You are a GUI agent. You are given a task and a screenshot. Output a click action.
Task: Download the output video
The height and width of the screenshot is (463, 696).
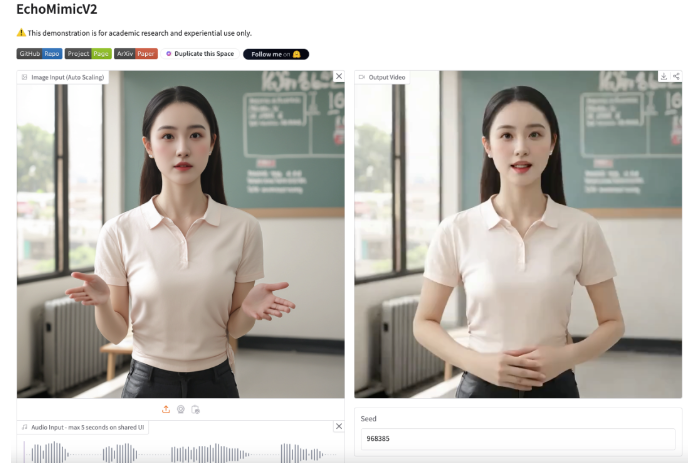[664, 76]
